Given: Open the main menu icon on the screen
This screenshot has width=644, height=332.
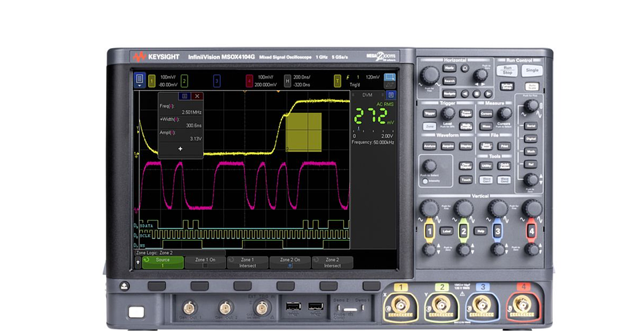Looking at the screenshot, I should 139,80.
